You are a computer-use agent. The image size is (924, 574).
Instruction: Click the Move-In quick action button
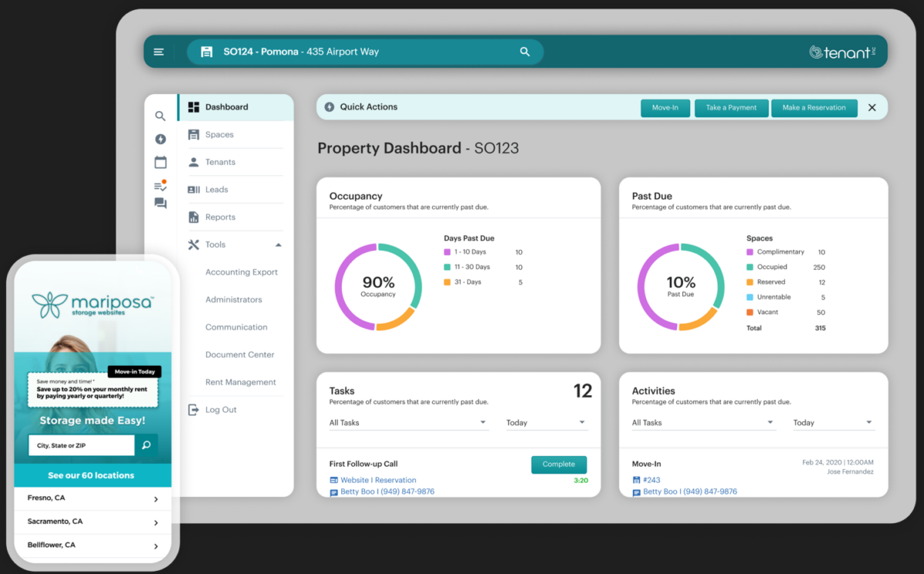pos(665,108)
